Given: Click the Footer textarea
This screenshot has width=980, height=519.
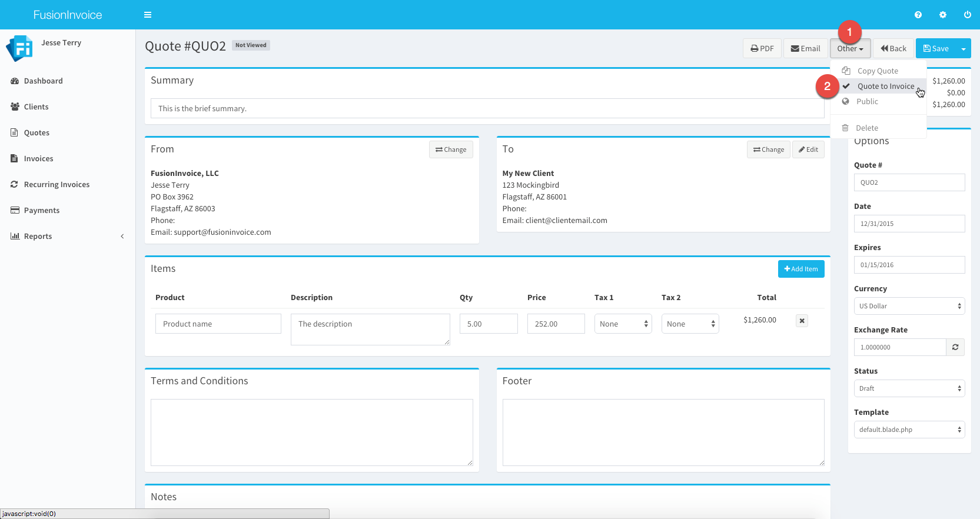Looking at the screenshot, I should [663, 432].
